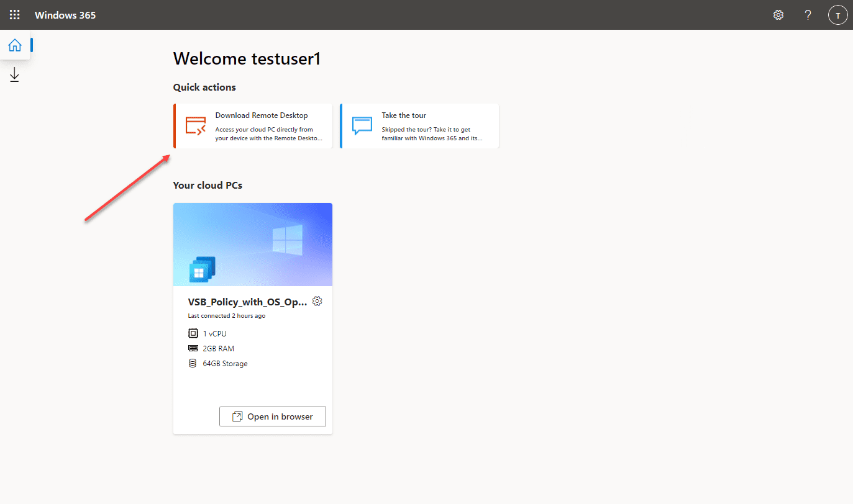The width and height of the screenshot is (853, 504).
Task: Open the Download Remote Desktop quick action
Action: tap(253, 126)
